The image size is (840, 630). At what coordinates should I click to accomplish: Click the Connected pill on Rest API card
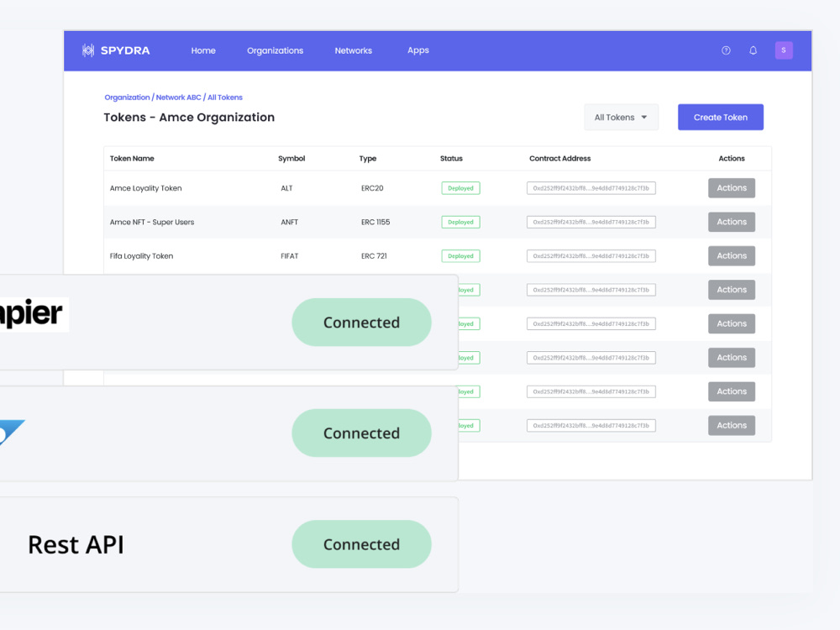pos(361,544)
